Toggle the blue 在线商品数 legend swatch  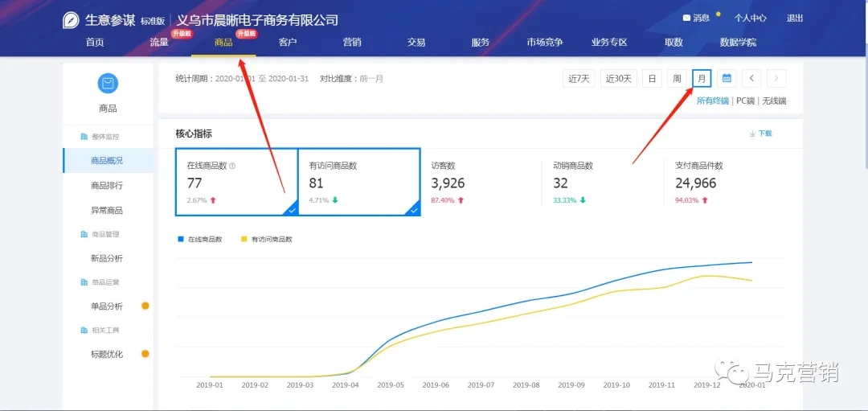[x=181, y=239]
